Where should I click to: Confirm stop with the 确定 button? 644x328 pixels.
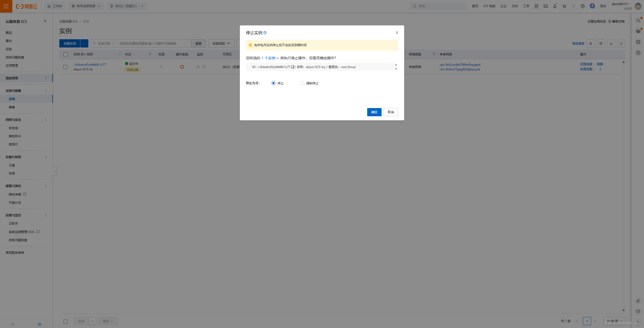tap(374, 112)
